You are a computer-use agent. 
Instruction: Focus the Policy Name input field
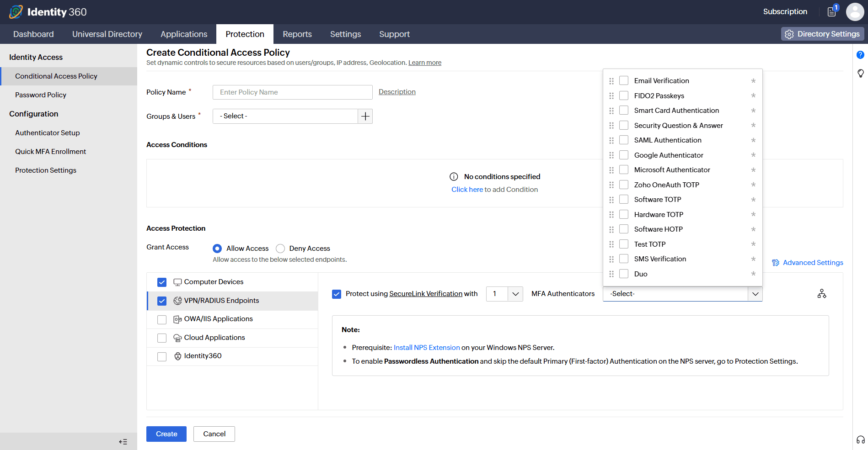coord(293,92)
